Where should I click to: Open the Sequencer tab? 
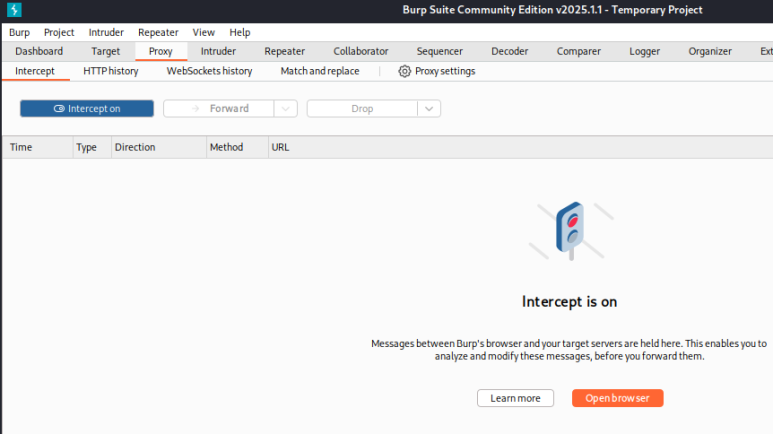pyautogui.click(x=440, y=51)
